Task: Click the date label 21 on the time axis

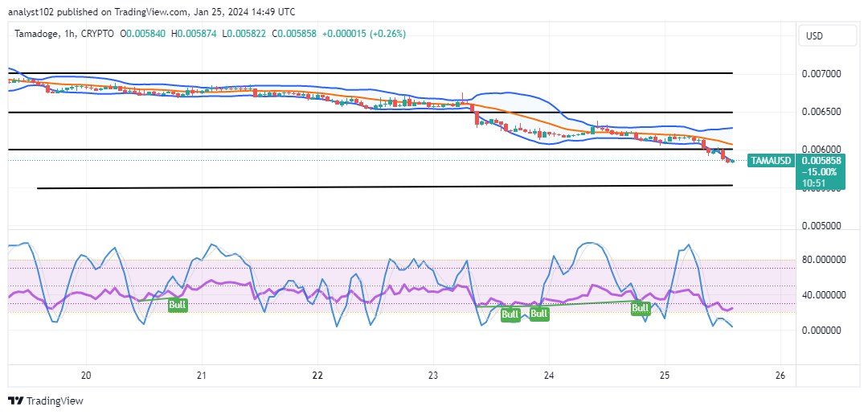Action: pyautogui.click(x=202, y=375)
